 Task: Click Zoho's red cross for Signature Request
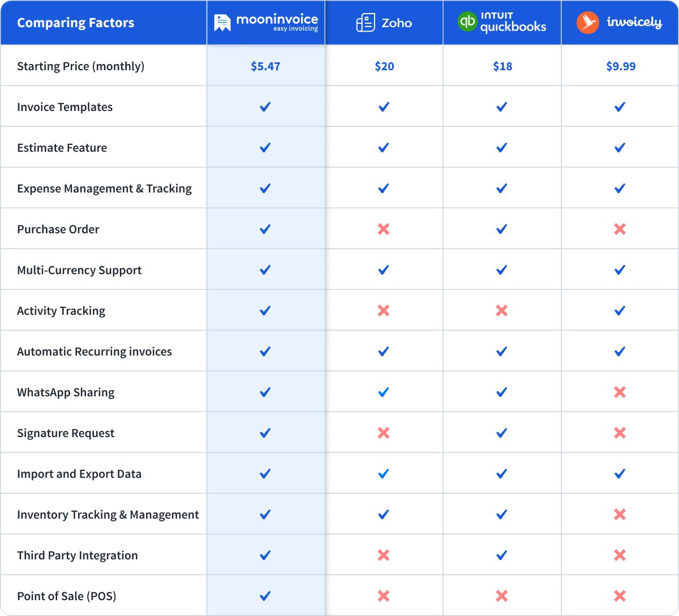click(384, 433)
